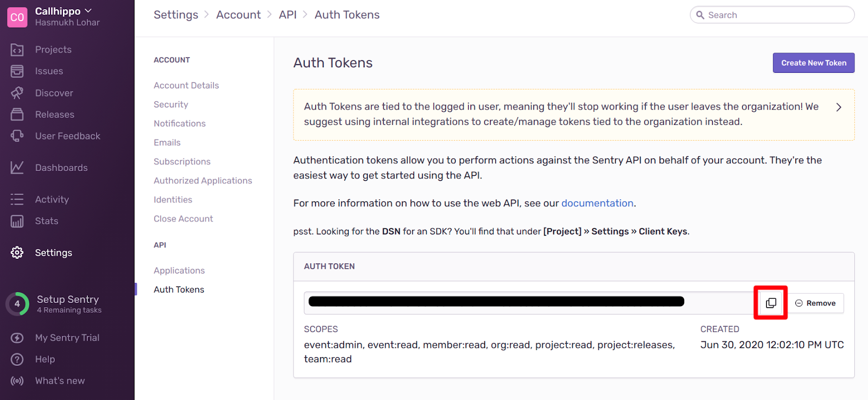Click the Settings gear icon
Screen dimensions: 868x400
(17, 252)
